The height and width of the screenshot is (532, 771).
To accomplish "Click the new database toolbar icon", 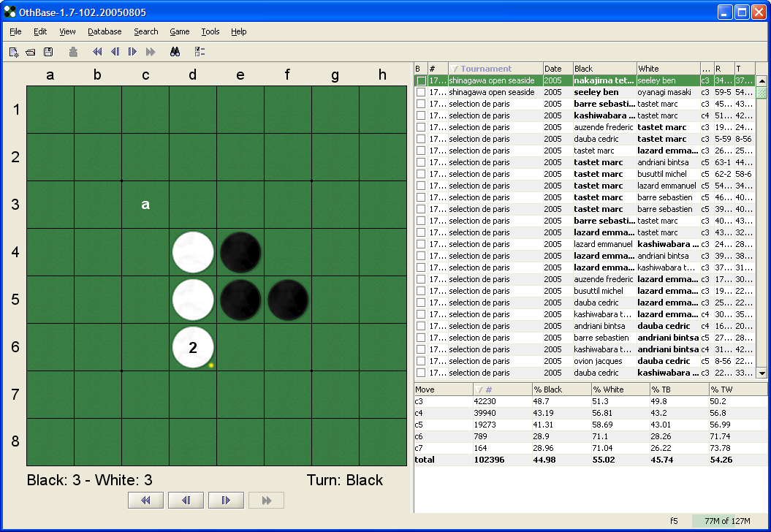I will pos(15,52).
